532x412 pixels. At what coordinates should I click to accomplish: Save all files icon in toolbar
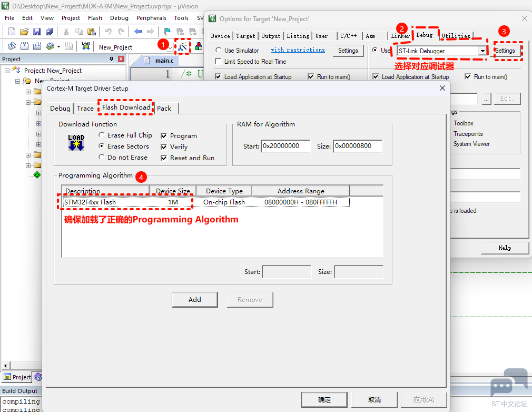(x=50, y=32)
